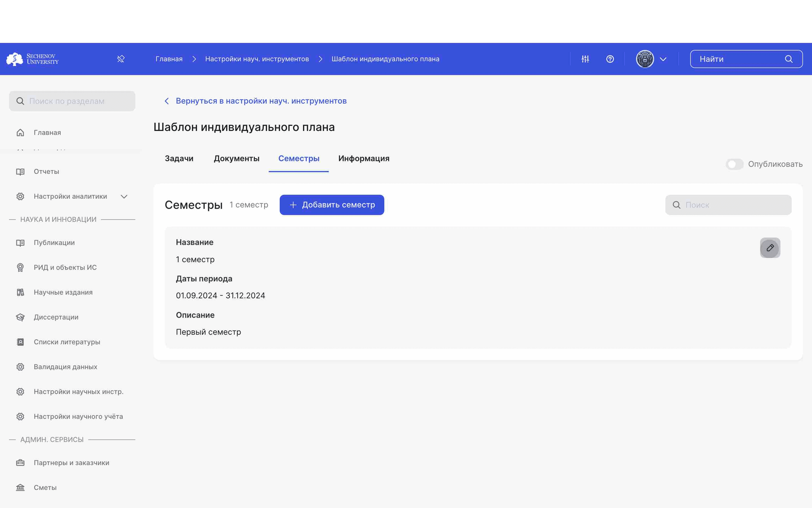Switch to the Задачи tab

pyautogui.click(x=179, y=159)
